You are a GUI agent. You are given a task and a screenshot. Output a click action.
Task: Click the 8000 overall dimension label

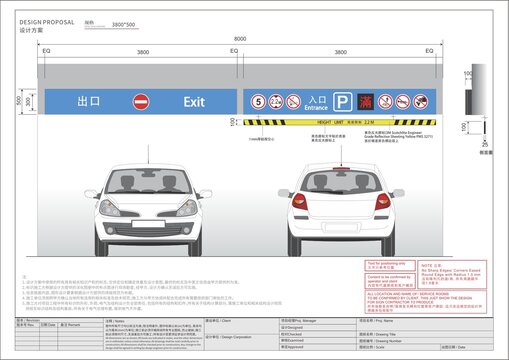[240, 39]
